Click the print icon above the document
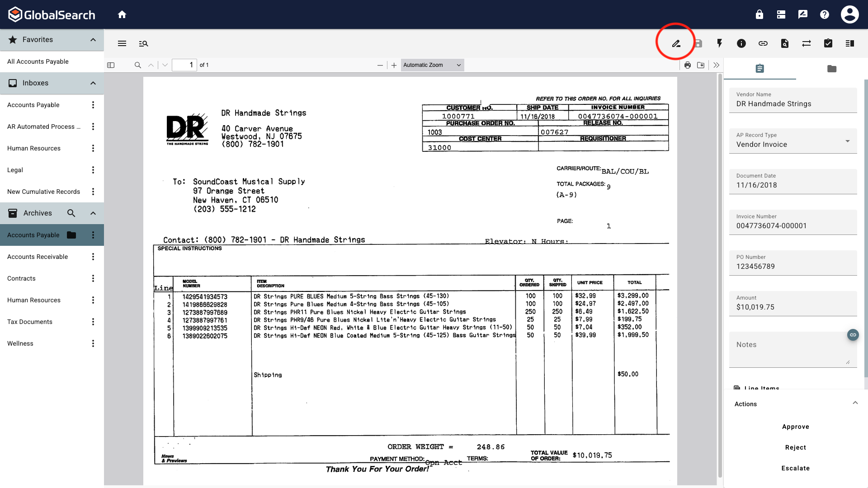This screenshot has width=868, height=488. click(x=688, y=65)
